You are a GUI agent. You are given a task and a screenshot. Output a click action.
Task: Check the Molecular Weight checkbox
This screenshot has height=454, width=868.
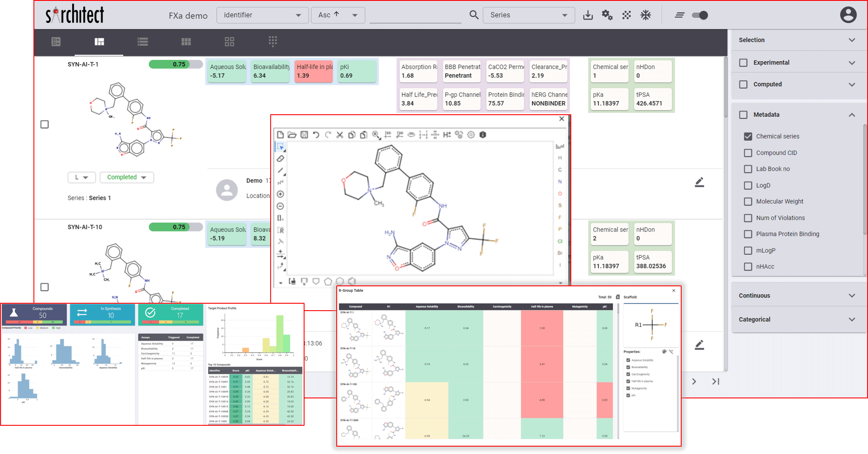(x=748, y=202)
